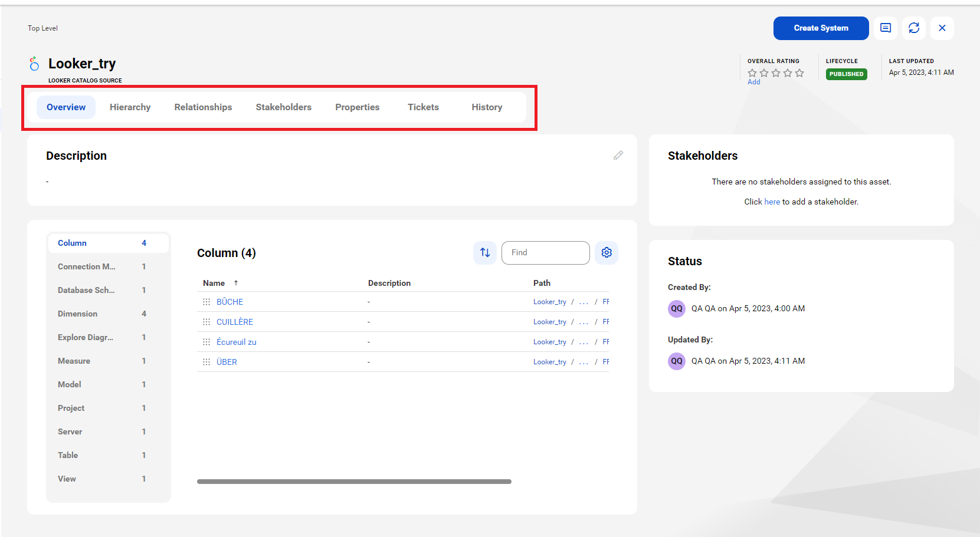
Task: Click 'here' to add a stakeholder
Action: pyautogui.click(x=772, y=202)
